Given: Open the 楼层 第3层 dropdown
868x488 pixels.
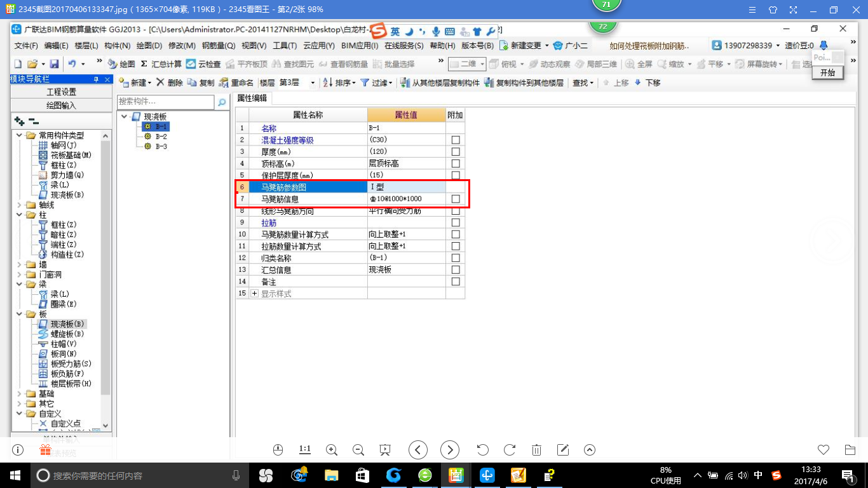Looking at the screenshot, I should [x=313, y=83].
